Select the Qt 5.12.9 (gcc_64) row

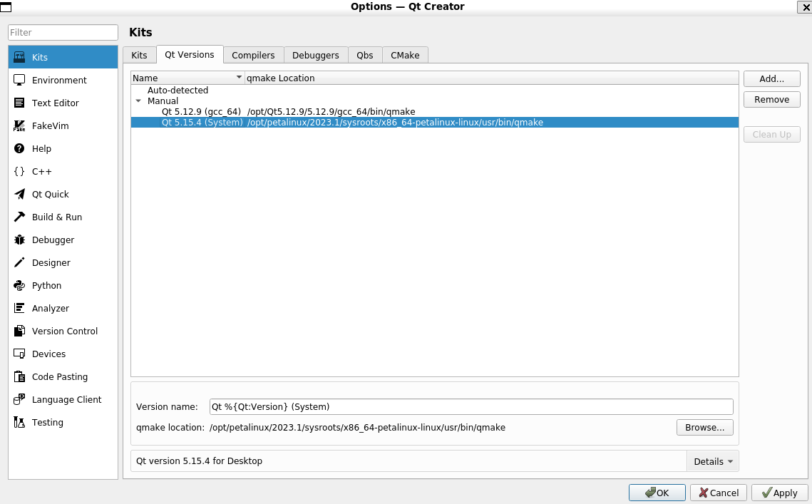[x=434, y=111]
